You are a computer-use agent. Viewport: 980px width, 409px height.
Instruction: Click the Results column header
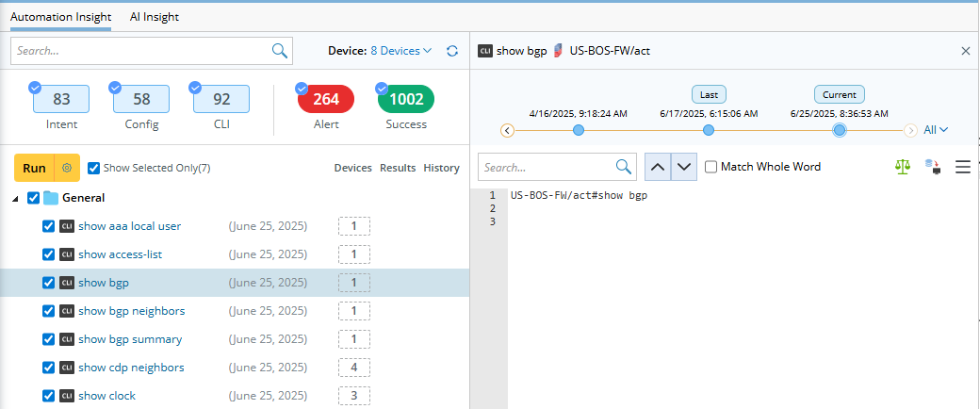(398, 168)
